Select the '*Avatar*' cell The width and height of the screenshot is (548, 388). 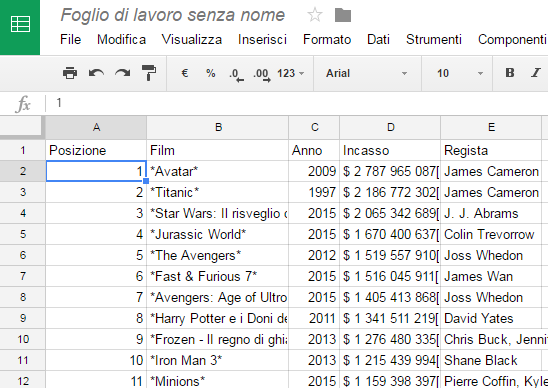coord(218,171)
